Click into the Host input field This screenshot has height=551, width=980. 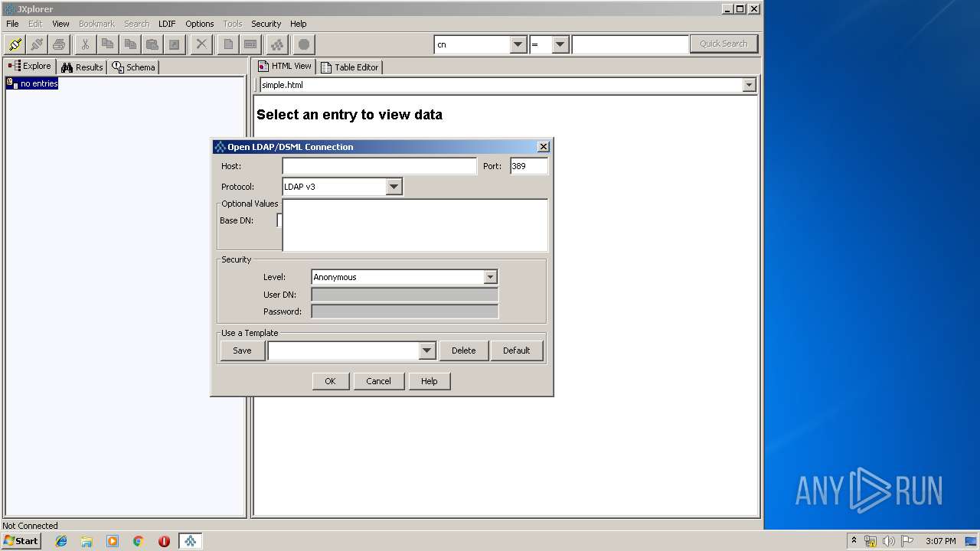(379, 166)
